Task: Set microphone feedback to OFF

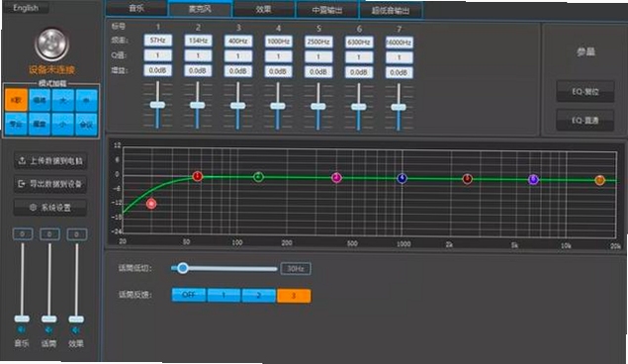Action: click(x=189, y=295)
